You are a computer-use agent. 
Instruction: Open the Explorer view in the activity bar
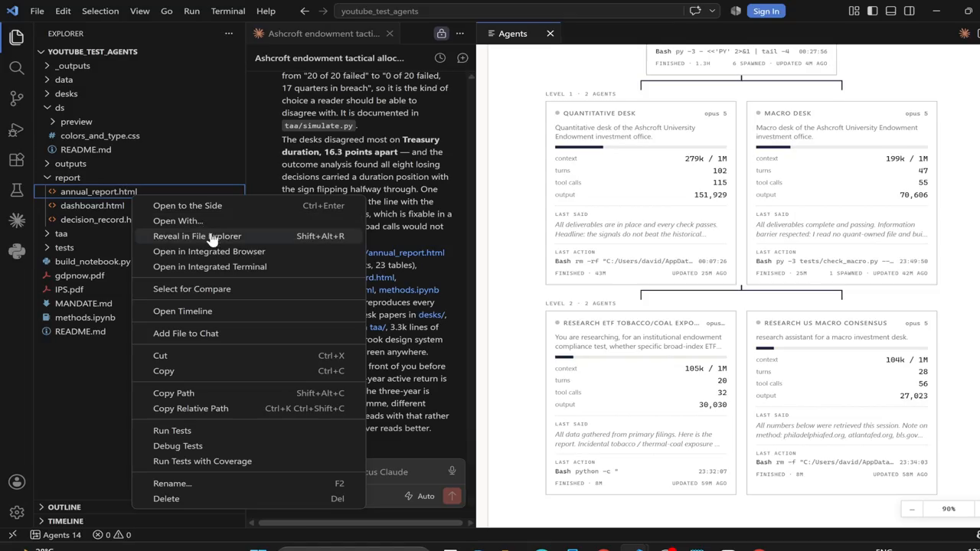[x=17, y=37]
